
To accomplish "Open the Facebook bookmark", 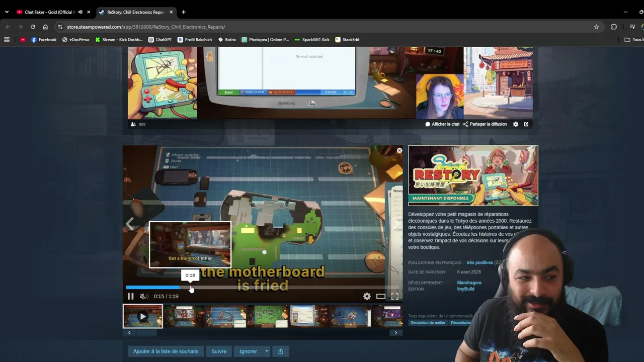I will coord(44,40).
